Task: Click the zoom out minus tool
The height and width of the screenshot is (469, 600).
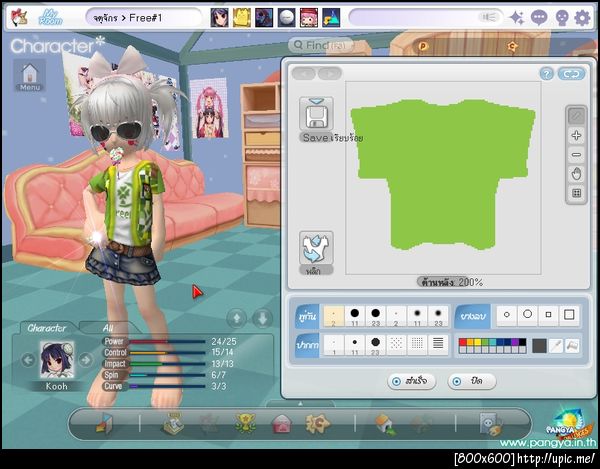Action: 576,155
